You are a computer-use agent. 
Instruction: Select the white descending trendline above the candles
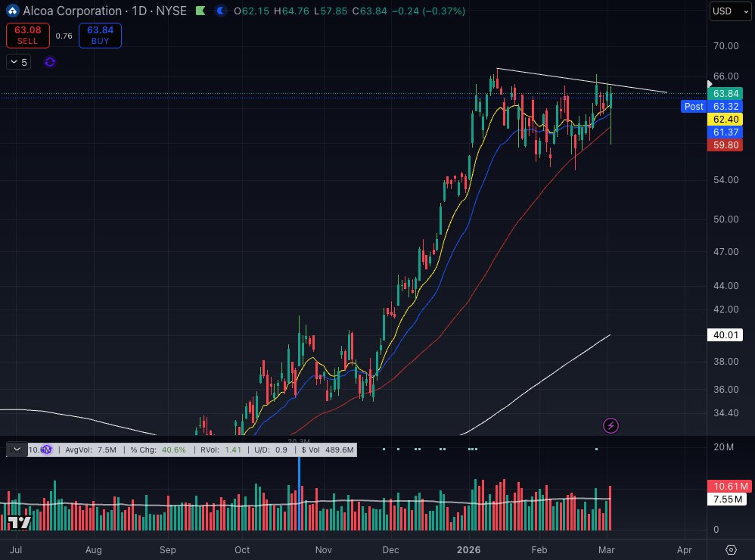[x=583, y=80]
